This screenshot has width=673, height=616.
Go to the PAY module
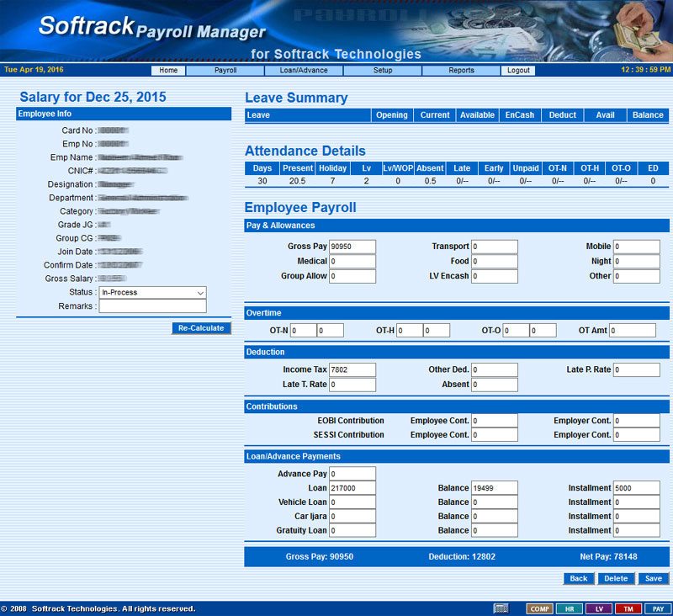click(x=658, y=608)
